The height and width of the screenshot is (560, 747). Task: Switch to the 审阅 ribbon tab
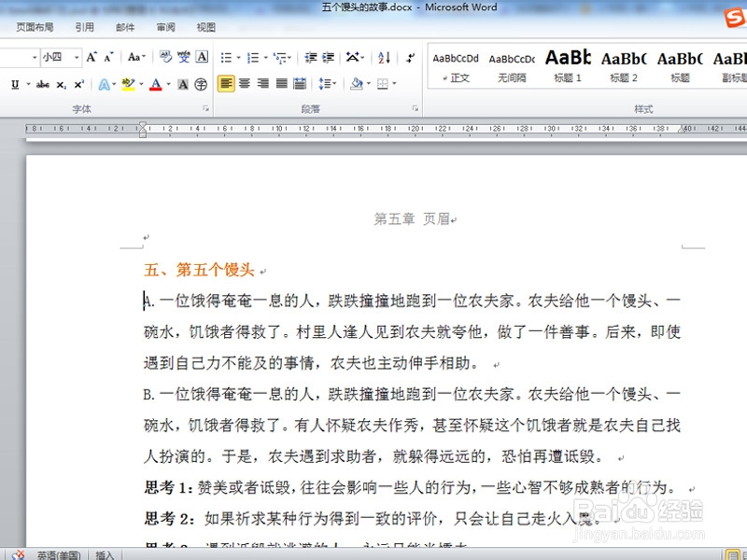[165, 26]
